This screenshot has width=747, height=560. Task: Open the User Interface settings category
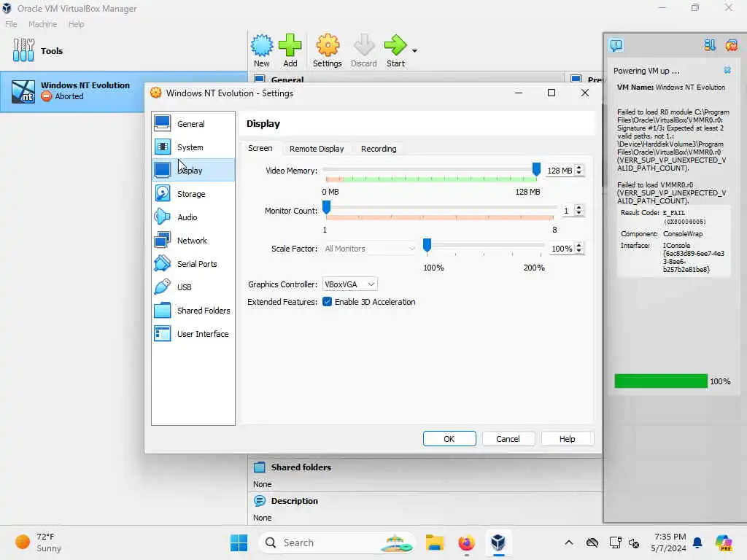click(x=193, y=334)
